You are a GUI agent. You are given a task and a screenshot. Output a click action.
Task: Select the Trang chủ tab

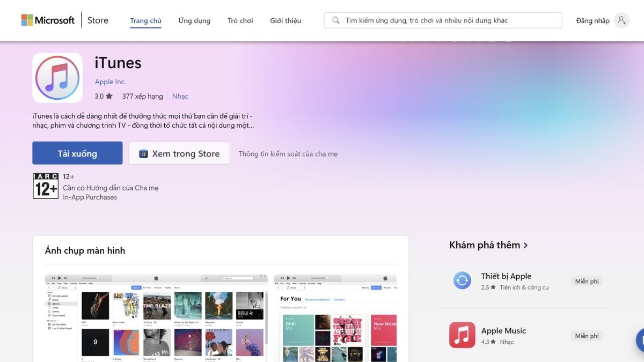click(145, 21)
